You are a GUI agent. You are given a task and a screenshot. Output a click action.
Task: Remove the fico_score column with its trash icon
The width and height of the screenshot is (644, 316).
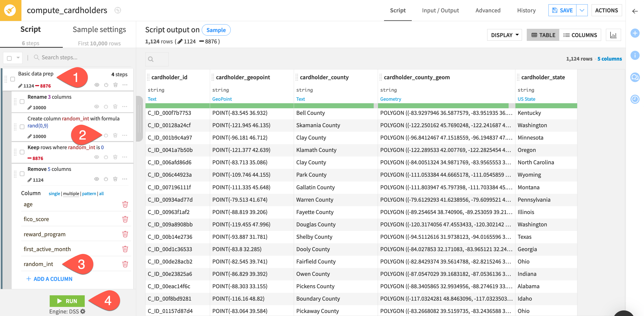pos(125,219)
